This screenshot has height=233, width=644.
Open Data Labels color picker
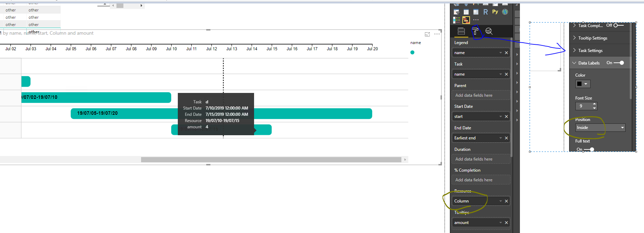coord(583,84)
